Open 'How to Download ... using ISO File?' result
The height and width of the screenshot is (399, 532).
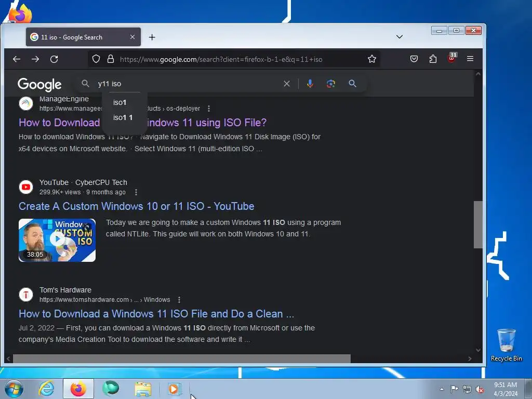click(x=142, y=123)
